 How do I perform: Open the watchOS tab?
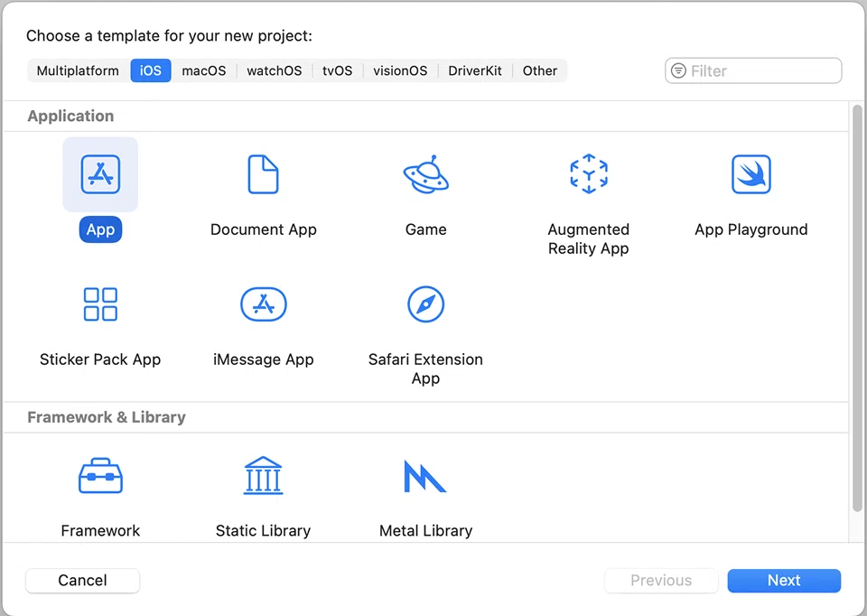[x=275, y=70]
